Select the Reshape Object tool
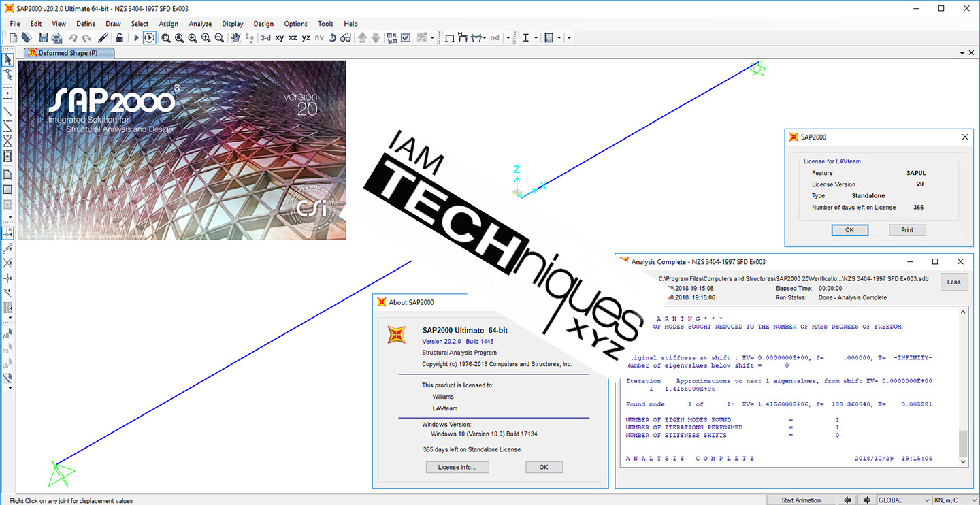The image size is (980, 505). tap(7, 75)
